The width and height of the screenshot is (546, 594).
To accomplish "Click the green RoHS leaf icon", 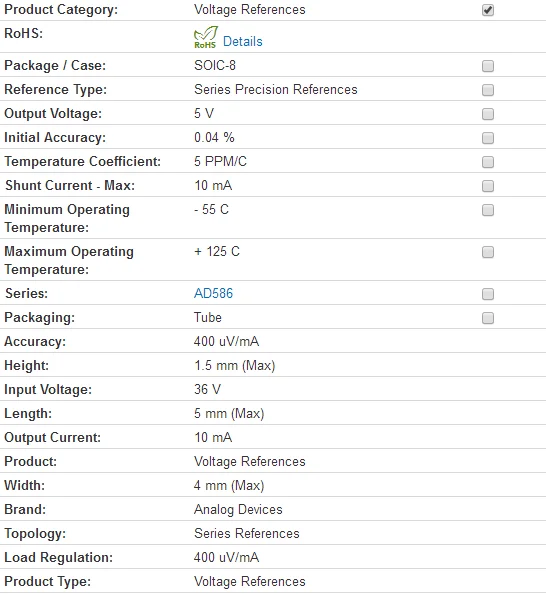I will [206, 37].
